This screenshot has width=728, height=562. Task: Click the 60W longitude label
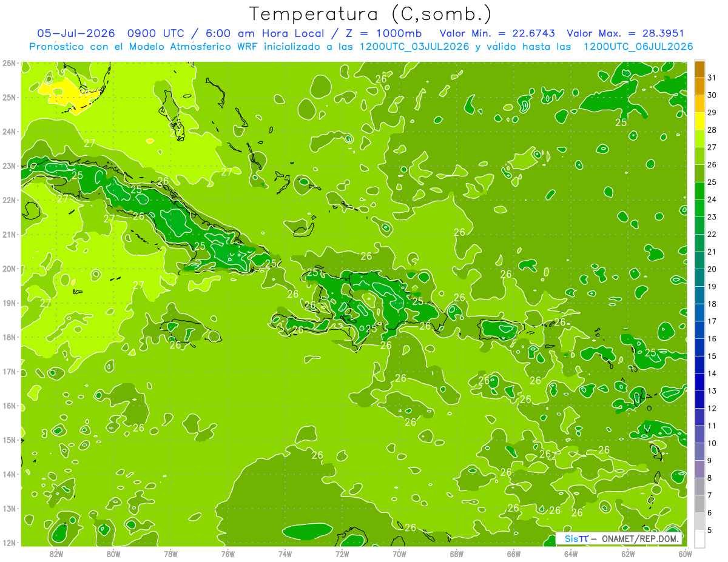coord(686,554)
